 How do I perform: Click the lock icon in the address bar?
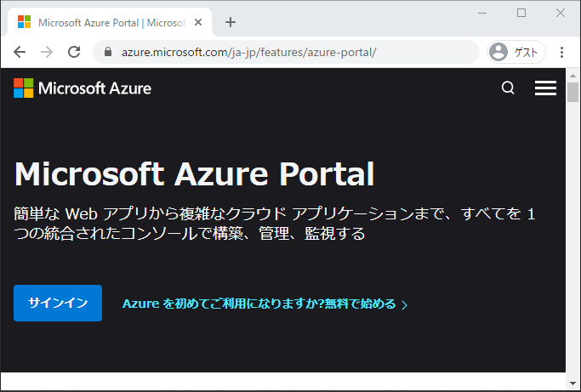click(x=108, y=52)
